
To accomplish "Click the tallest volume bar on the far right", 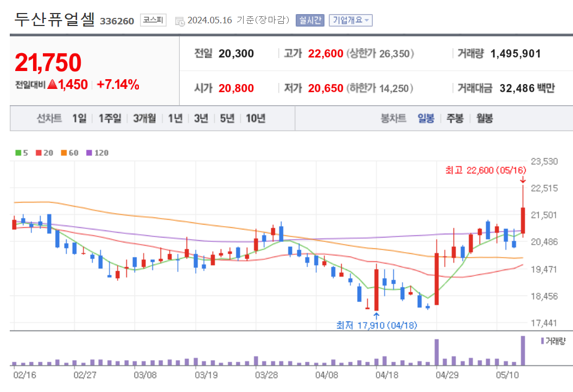I will coord(523,350).
